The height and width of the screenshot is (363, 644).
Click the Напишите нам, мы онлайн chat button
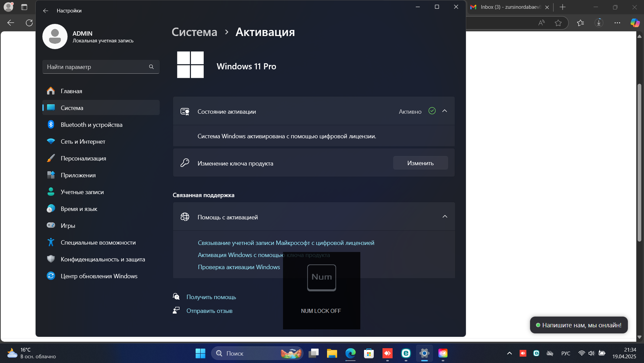point(579,325)
